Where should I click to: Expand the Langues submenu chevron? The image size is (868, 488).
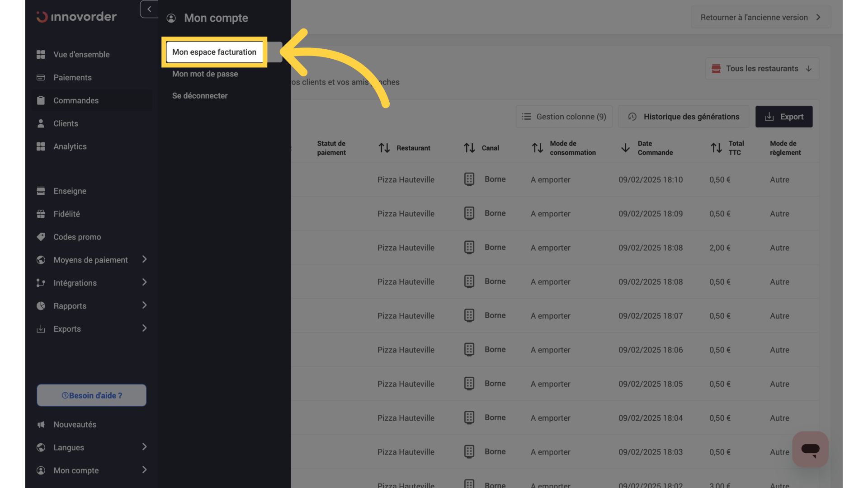point(144,447)
